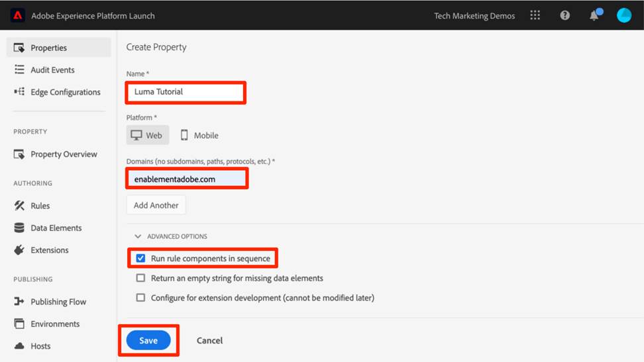Check Configure for extension development option
This screenshot has height=362, width=644.
click(140, 298)
